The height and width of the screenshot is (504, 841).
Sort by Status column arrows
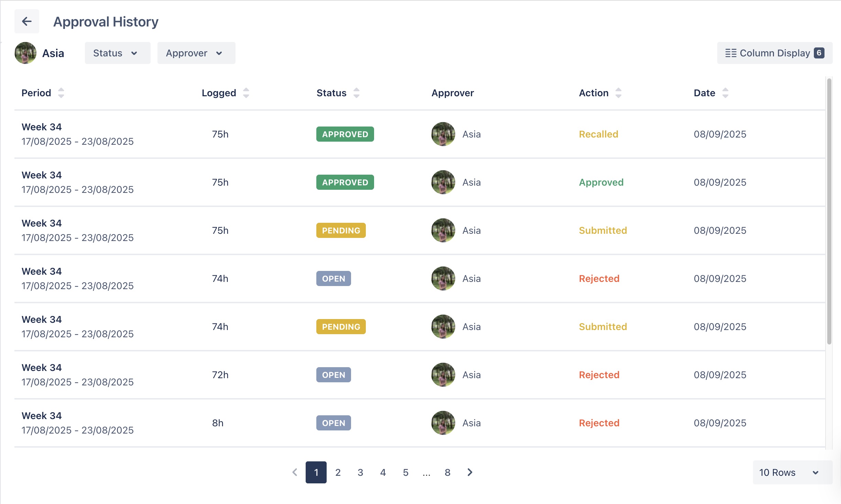tap(356, 93)
